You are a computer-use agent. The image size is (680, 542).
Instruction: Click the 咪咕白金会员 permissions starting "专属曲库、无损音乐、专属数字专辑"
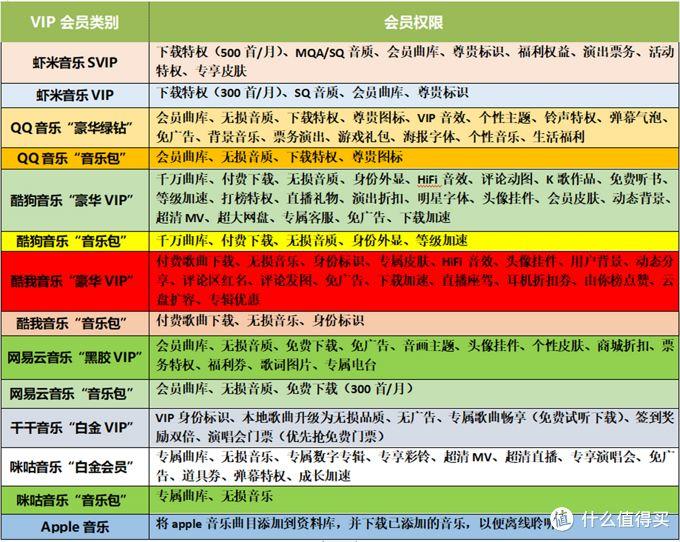tap(414, 467)
